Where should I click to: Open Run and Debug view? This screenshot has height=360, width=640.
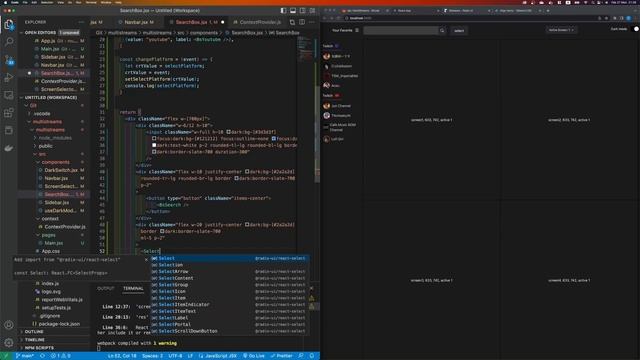click(9, 78)
